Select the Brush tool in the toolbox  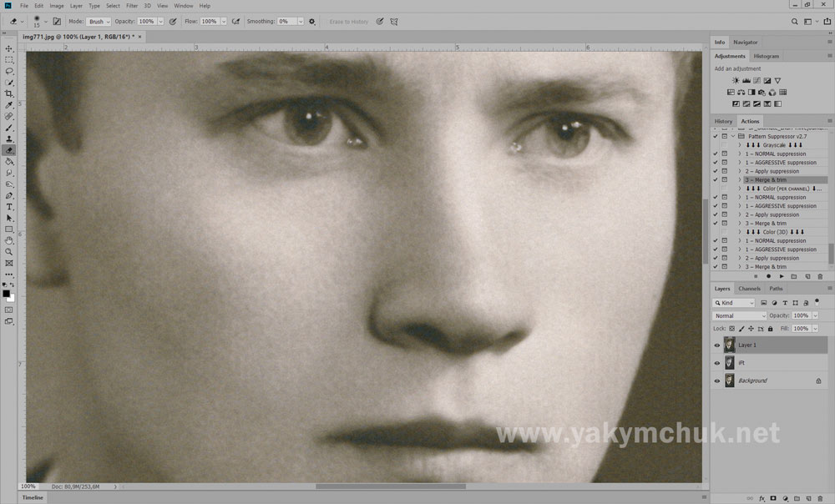(x=9, y=128)
